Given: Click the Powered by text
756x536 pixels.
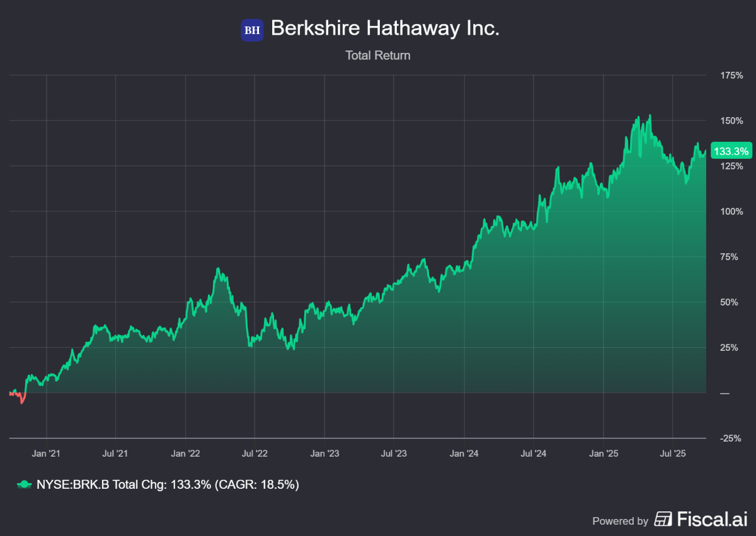Looking at the screenshot, I should click(x=620, y=521).
